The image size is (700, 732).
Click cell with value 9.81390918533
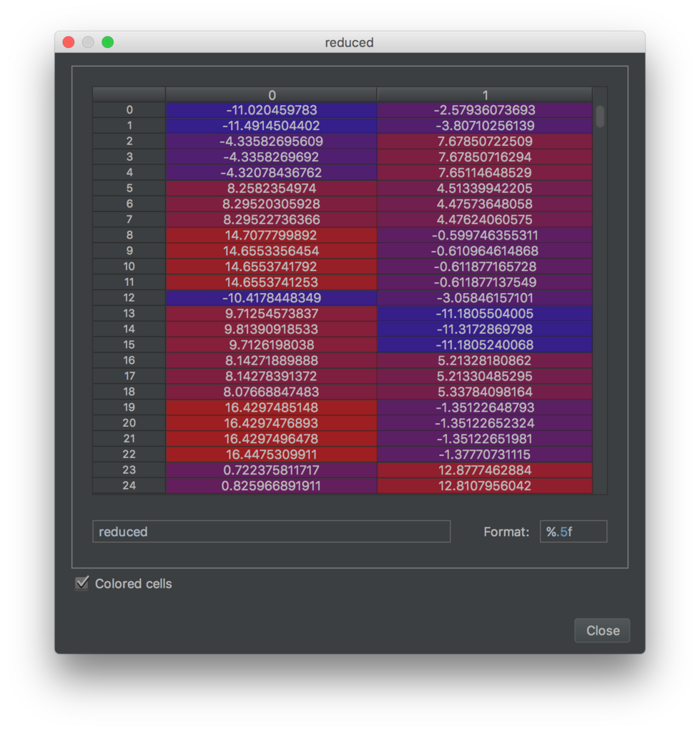click(271, 329)
